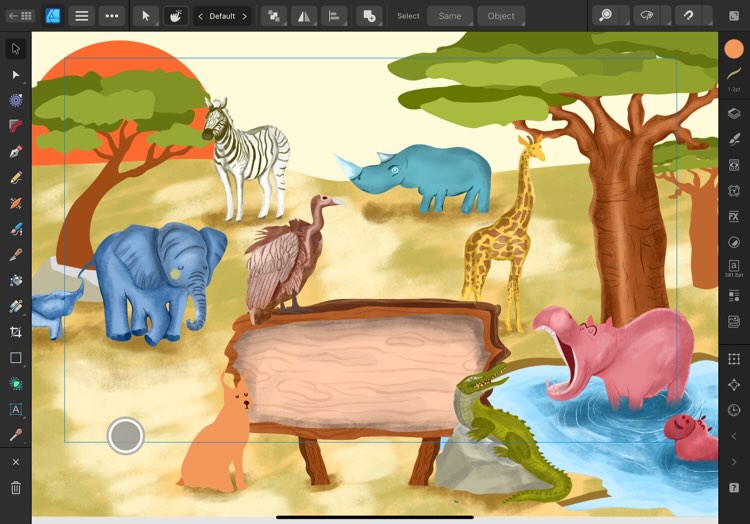Open the orange fill color swatch
The height and width of the screenshot is (524, 750).
point(734,49)
